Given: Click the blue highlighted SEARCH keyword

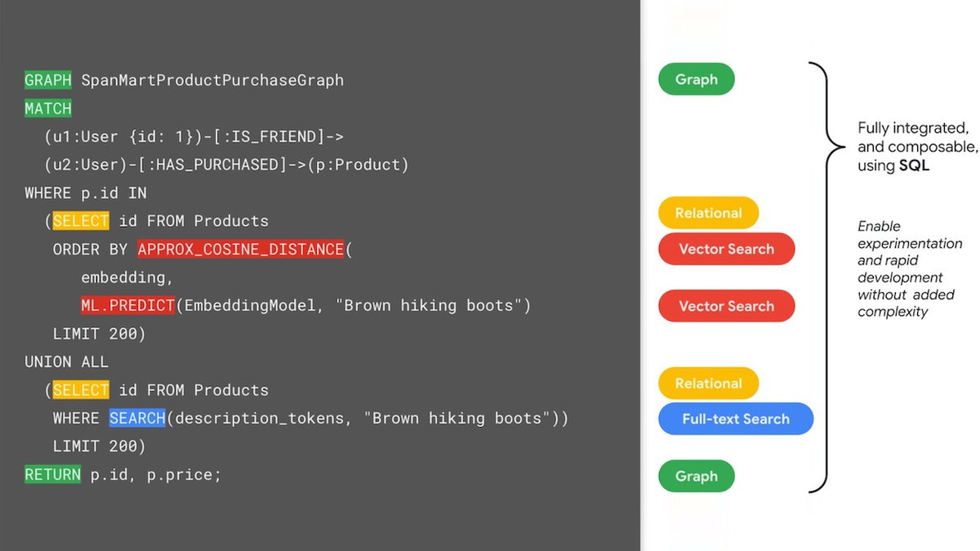Looking at the screenshot, I should tap(137, 418).
